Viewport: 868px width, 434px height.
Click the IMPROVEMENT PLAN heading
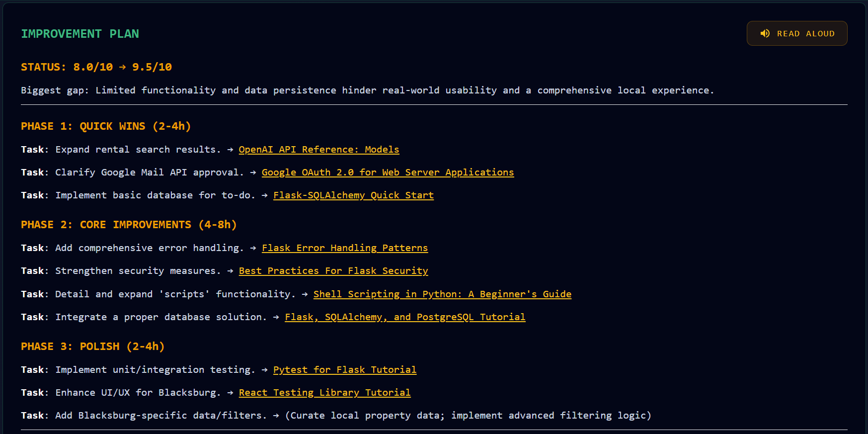tap(80, 34)
